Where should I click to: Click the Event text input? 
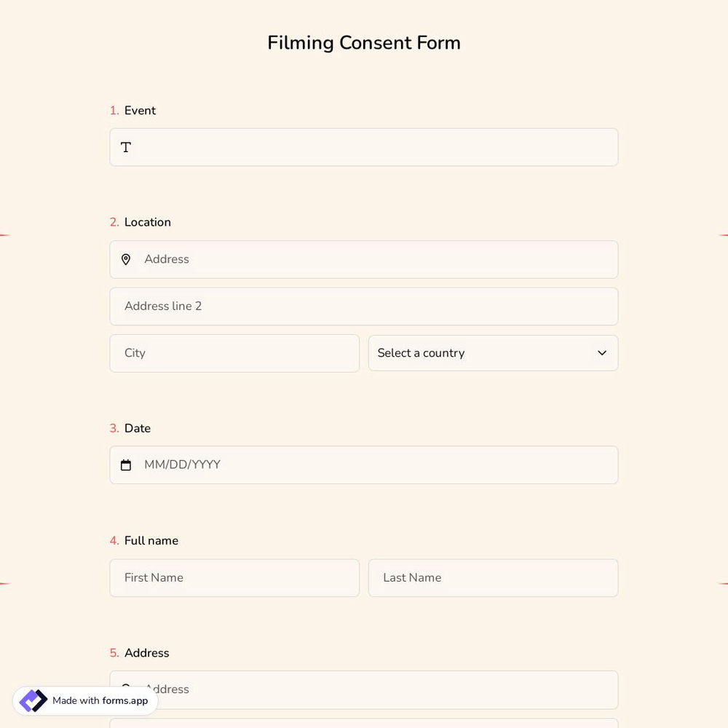pyautogui.click(x=364, y=147)
